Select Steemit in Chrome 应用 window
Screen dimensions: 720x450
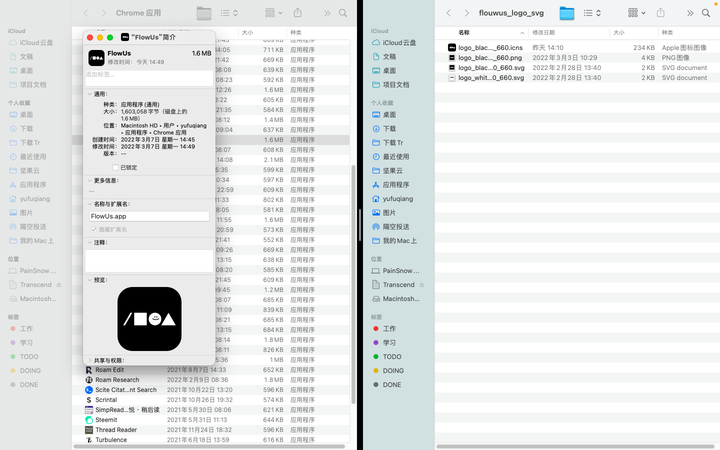pyautogui.click(x=211, y=420)
